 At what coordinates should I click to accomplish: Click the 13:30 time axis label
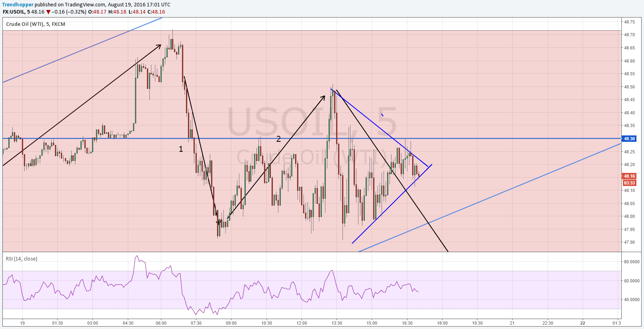337,323
